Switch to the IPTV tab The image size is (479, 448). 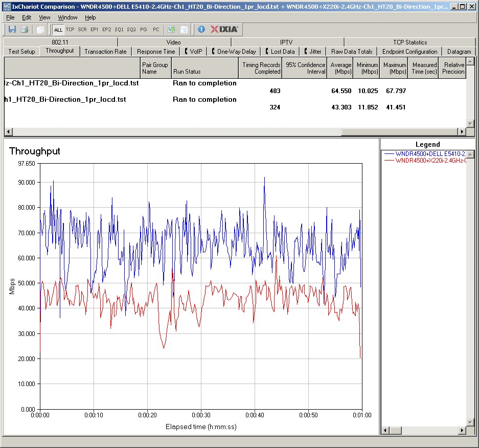286,42
